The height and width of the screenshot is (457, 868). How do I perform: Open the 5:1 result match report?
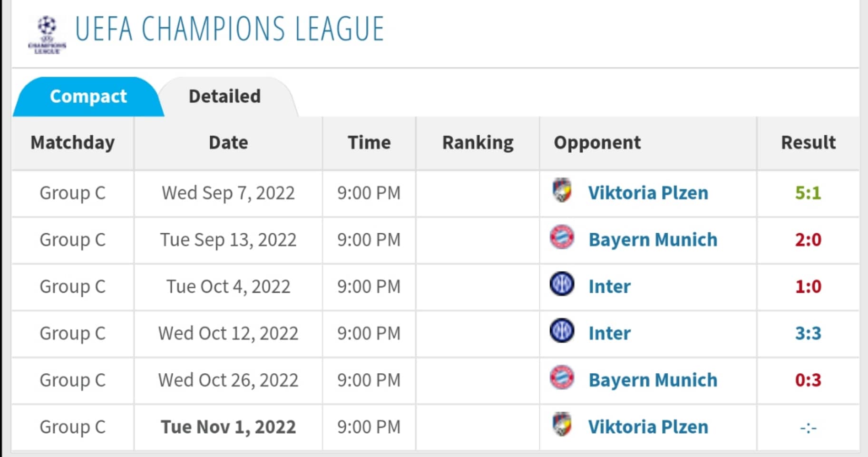click(808, 193)
